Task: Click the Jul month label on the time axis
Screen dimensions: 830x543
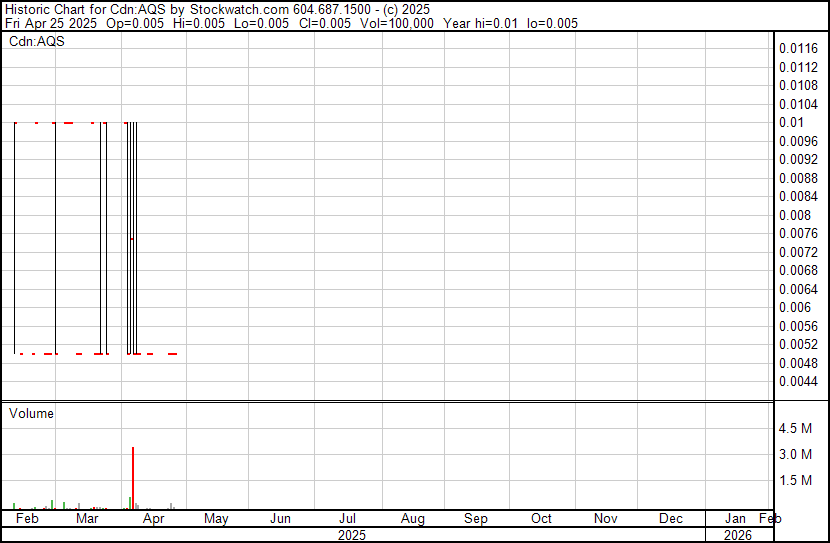Action: (x=347, y=518)
